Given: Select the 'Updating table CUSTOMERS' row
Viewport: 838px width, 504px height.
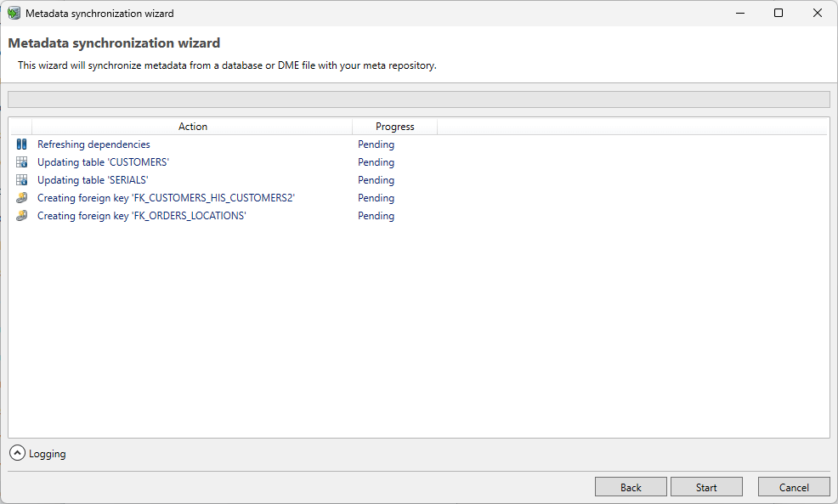Looking at the screenshot, I should (x=102, y=161).
